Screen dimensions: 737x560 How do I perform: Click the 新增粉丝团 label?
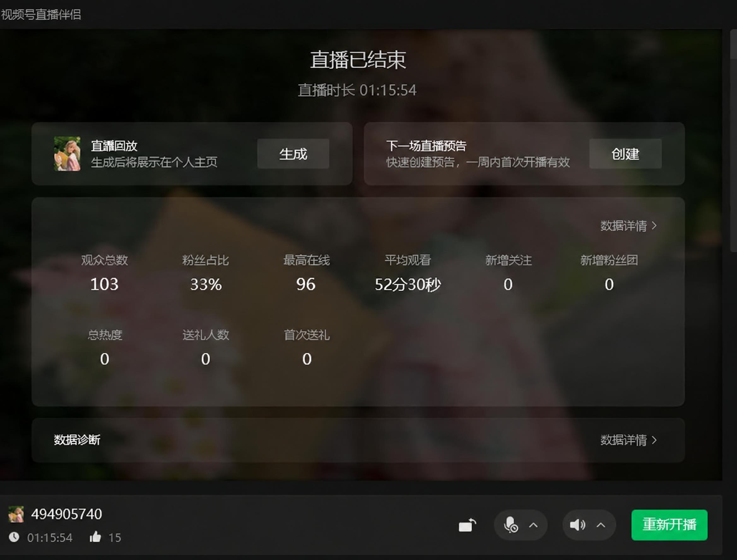click(x=609, y=260)
